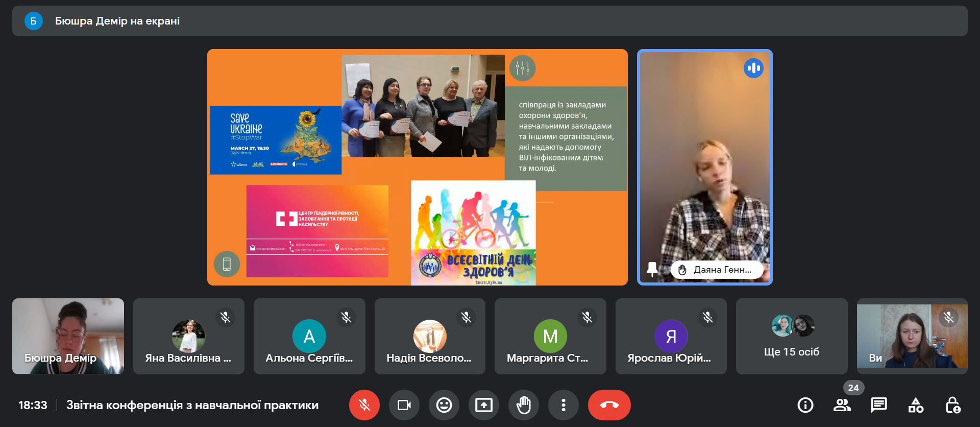Select Бюшра Демір's video tile
Viewport: 980px width, 427px height.
68,336
